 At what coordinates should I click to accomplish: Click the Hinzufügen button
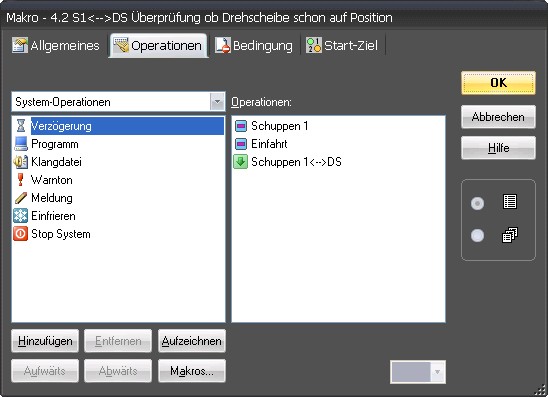[x=45, y=341]
